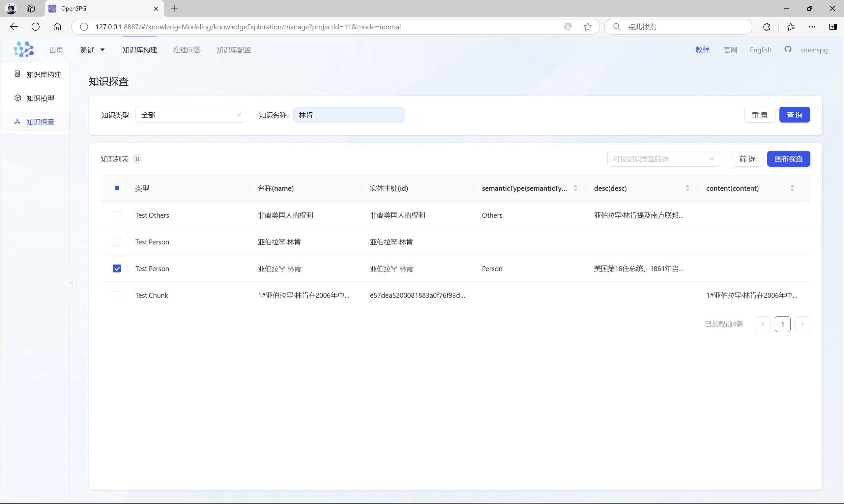Viewport: 844px width, 504px height.
Task: Collapse the left sidebar handle
Action: click(72, 283)
